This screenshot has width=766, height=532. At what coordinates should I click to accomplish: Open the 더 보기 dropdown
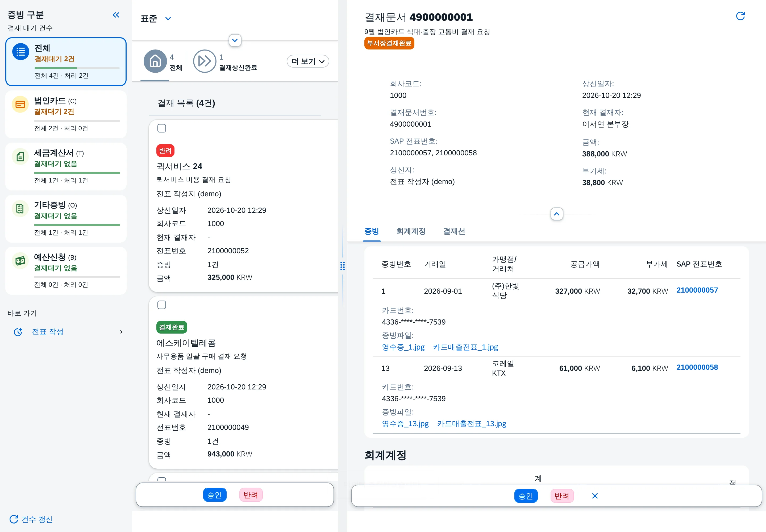(308, 61)
